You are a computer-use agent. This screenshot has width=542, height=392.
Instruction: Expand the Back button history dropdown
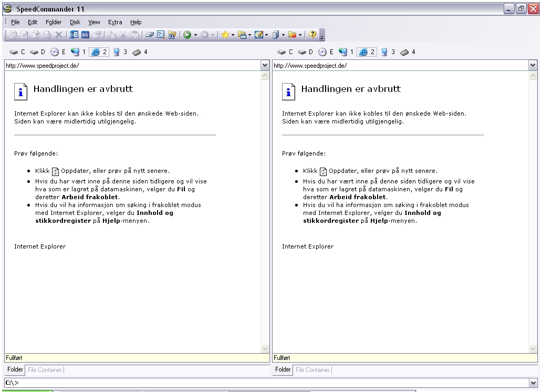(x=196, y=35)
